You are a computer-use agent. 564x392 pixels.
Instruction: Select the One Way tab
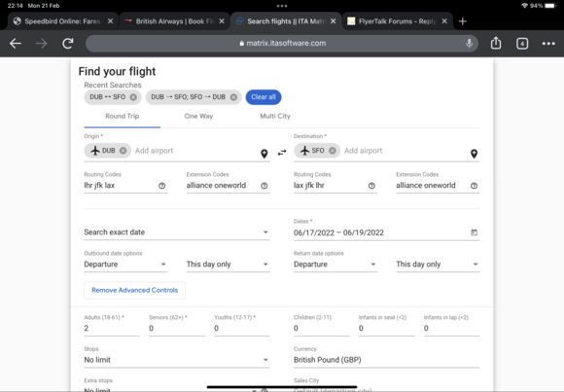coord(198,117)
